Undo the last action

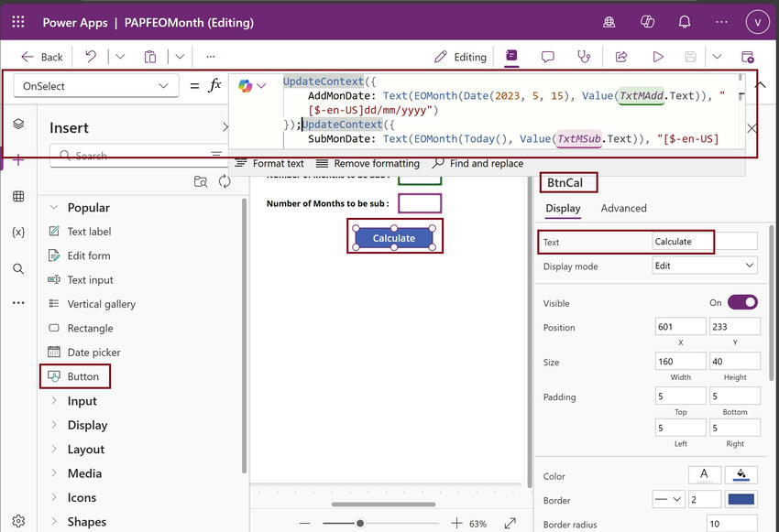tap(91, 57)
